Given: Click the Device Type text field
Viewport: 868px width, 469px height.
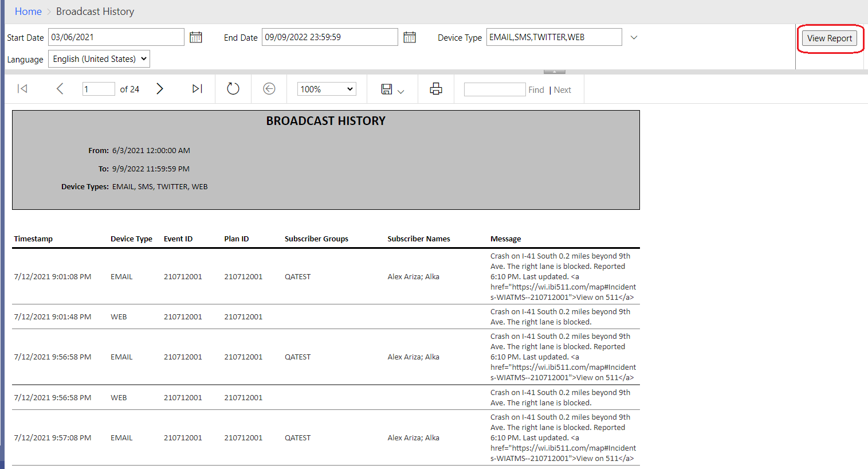Looking at the screenshot, I should pos(554,37).
